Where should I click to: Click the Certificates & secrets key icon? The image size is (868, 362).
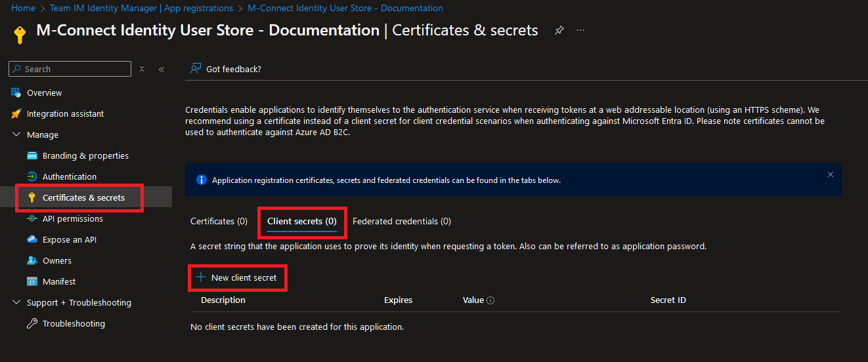[32, 197]
